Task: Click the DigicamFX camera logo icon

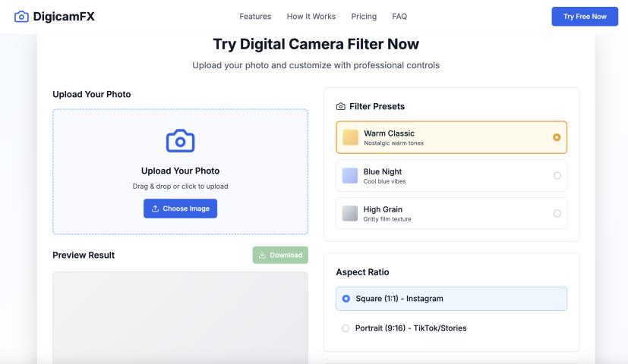Action: 21,17
